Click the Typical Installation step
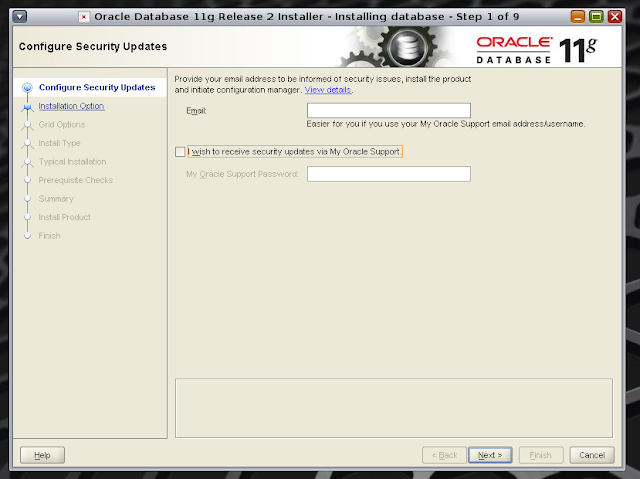 click(x=72, y=162)
